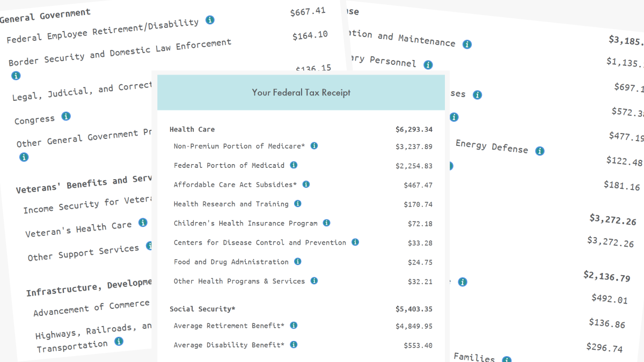644x362 pixels.
Task: Click info icon next to Non-Premium Portion of Medicare
Action: coord(314,146)
